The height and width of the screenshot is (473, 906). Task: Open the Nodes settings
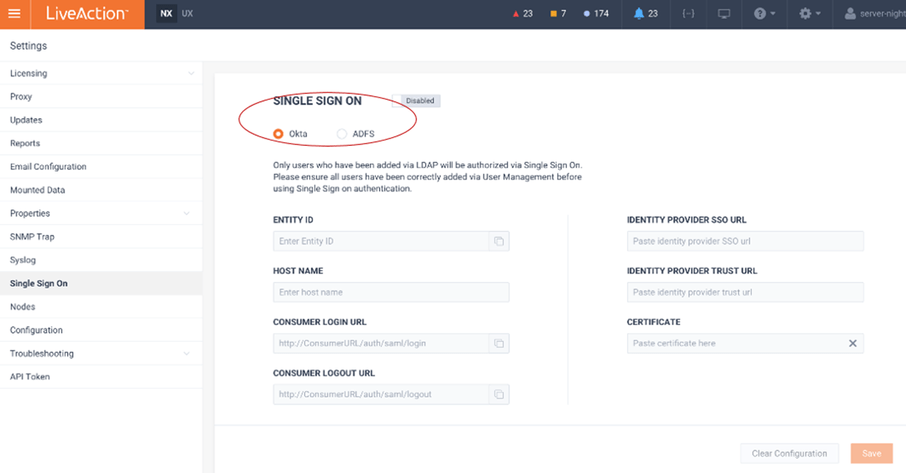pos(101,307)
